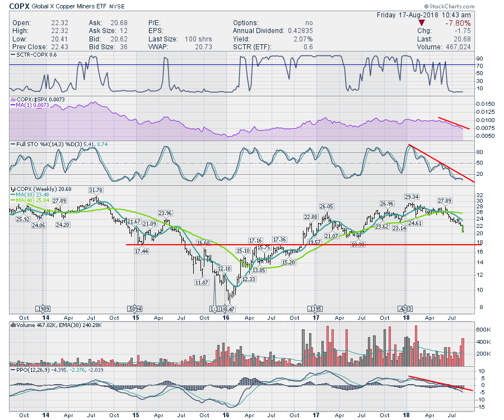Image resolution: width=504 pixels, height=420 pixels.
Task: Click the 29.34 high price label
Action: coord(412,197)
